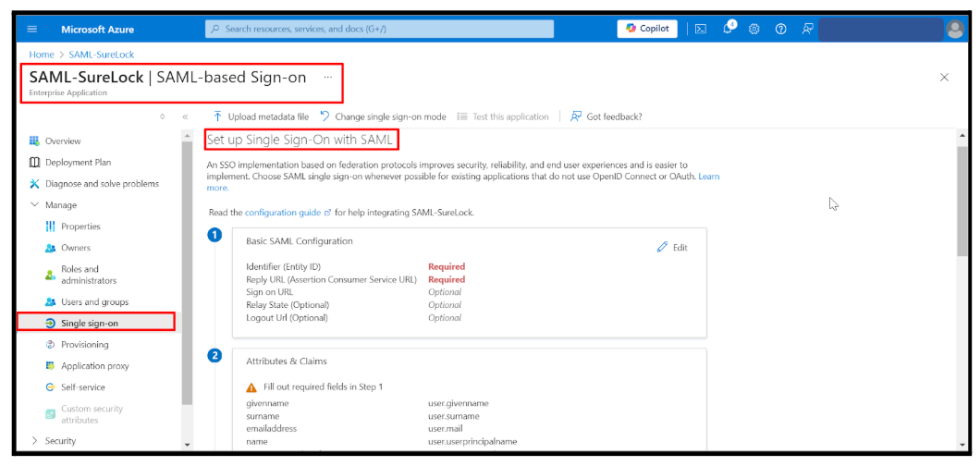Click the Deployment Plan book icon
The height and width of the screenshot is (466, 980).
click(x=34, y=163)
